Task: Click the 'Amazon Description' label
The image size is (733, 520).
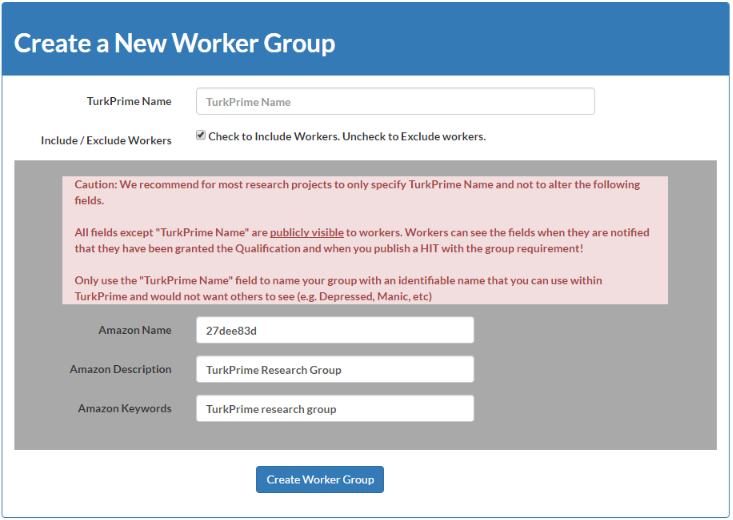Action: tap(121, 369)
